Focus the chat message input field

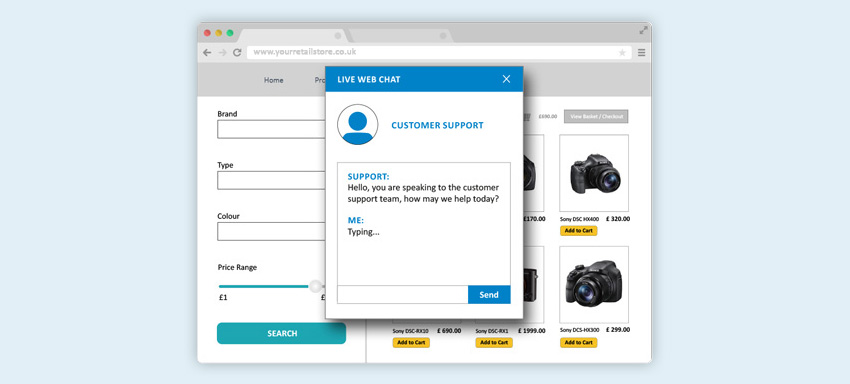(402, 295)
